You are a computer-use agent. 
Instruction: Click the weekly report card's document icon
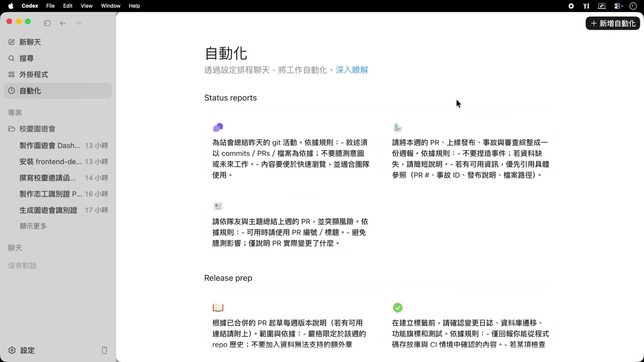pyautogui.click(x=397, y=128)
